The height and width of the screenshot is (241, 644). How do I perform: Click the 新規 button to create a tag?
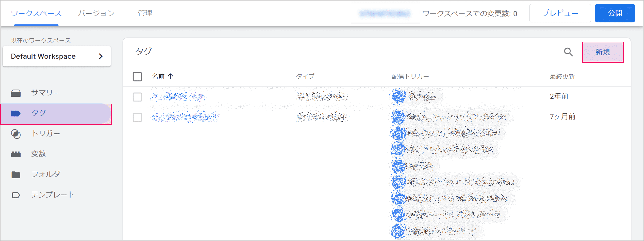(x=602, y=52)
